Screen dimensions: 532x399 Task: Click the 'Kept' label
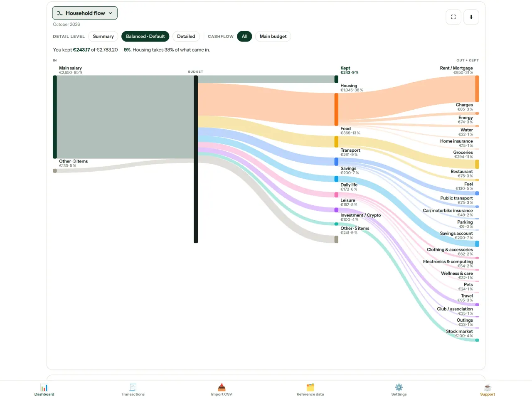click(345, 68)
